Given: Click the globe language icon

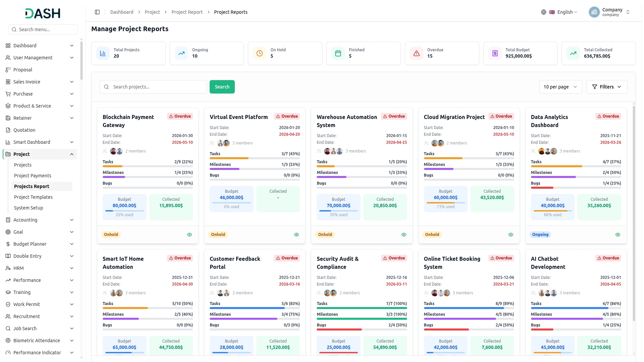Looking at the screenshot, I should coord(544,12).
